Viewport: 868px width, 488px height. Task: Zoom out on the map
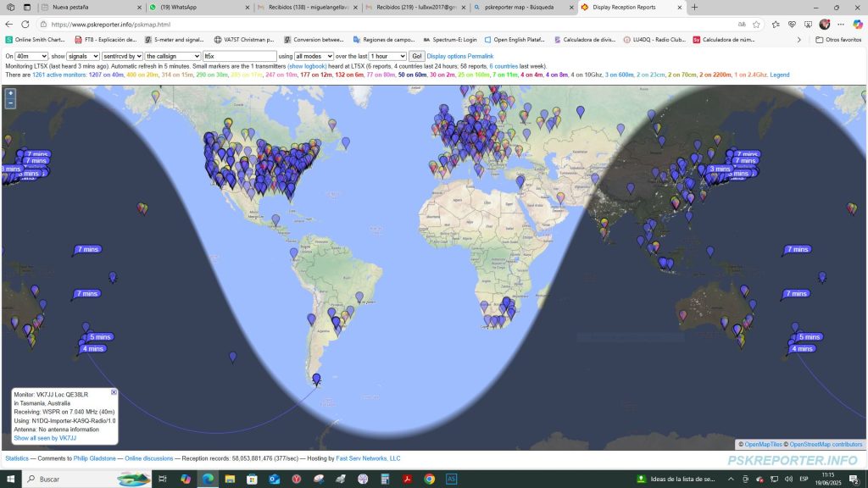pos(10,103)
